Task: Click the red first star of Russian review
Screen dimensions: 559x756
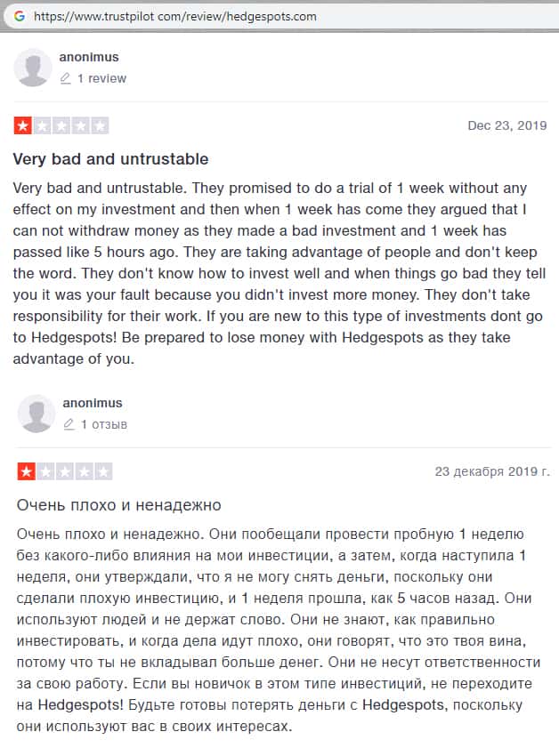Action: pos(27,471)
